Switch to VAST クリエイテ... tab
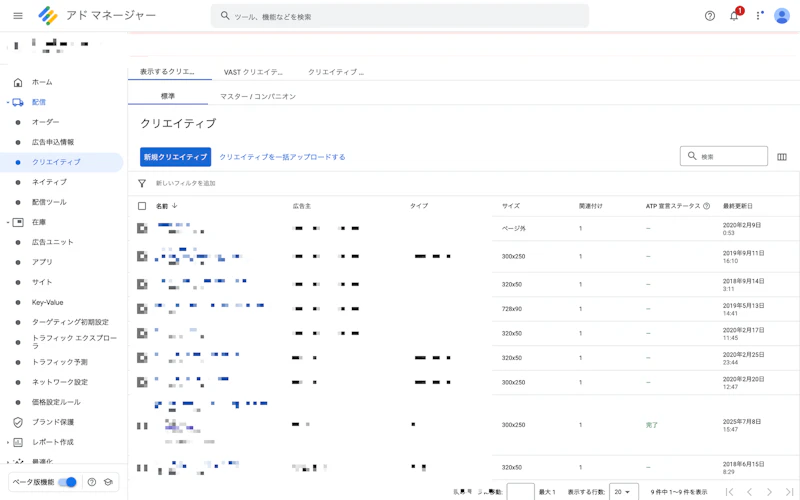 click(x=253, y=72)
